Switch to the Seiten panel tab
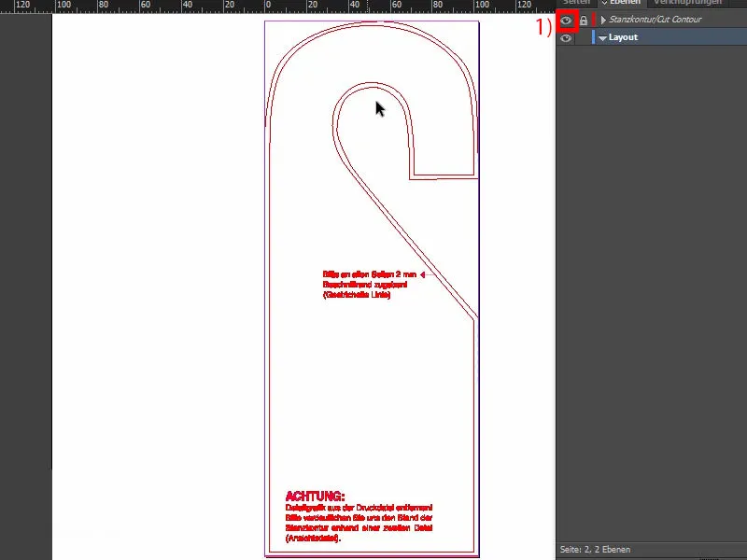Screen dimensions: 747x560 click(575, 3)
